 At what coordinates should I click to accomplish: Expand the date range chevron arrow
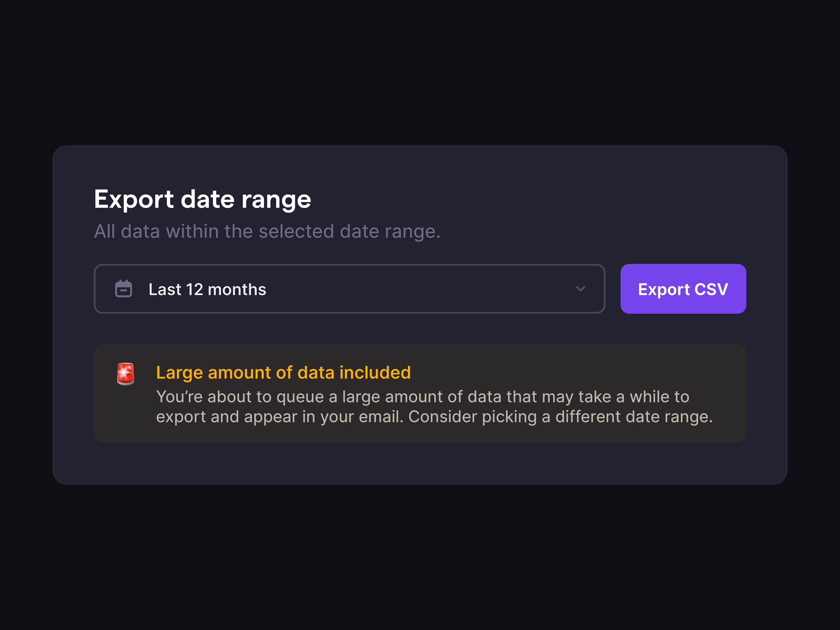580,289
